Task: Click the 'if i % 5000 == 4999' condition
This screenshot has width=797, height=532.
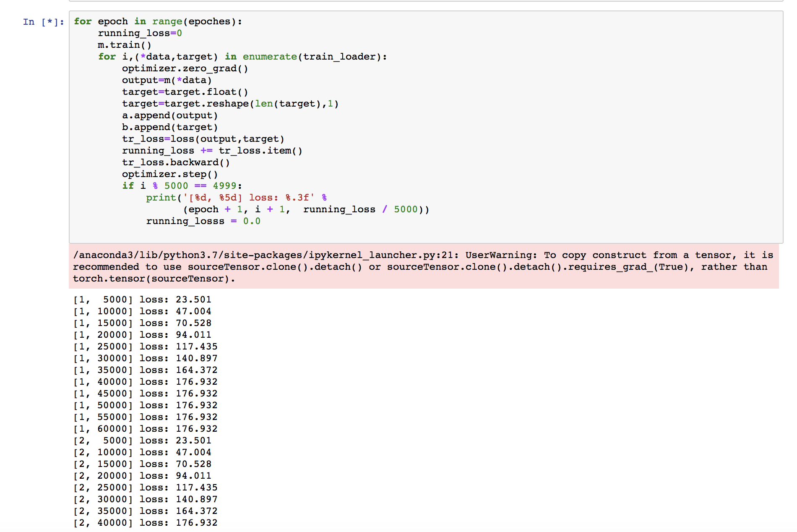Action: [182, 186]
